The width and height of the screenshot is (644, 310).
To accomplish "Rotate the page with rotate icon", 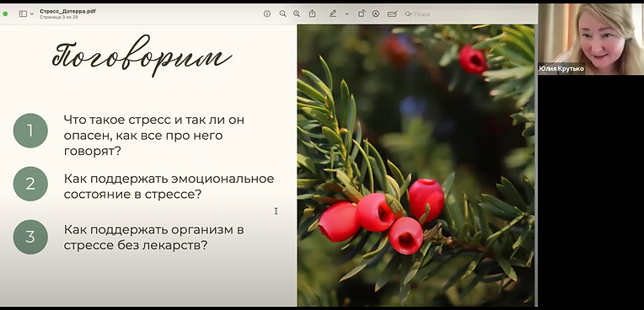I will [x=362, y=13].
